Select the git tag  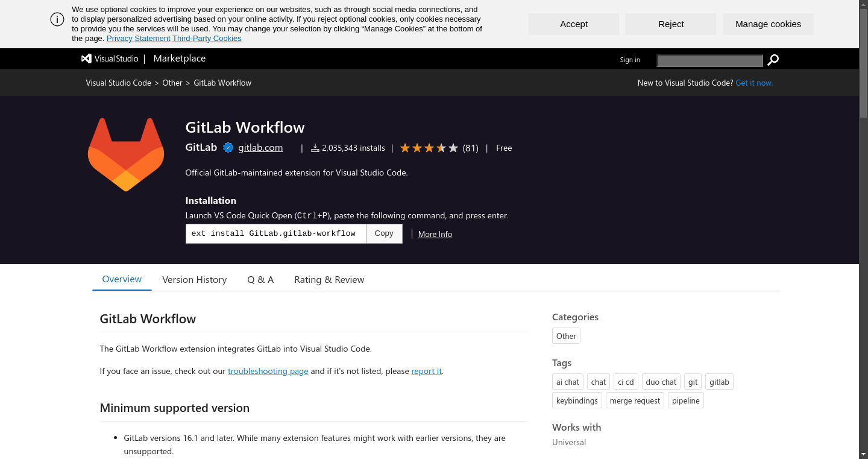point(693,382)
